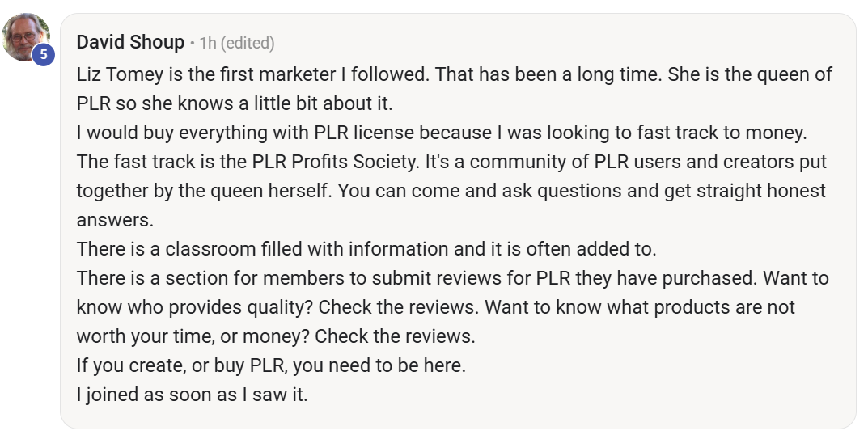Open David Shoup's profile avatar photo
Screen dimensions: 868x435
click(x=25, y=37)
